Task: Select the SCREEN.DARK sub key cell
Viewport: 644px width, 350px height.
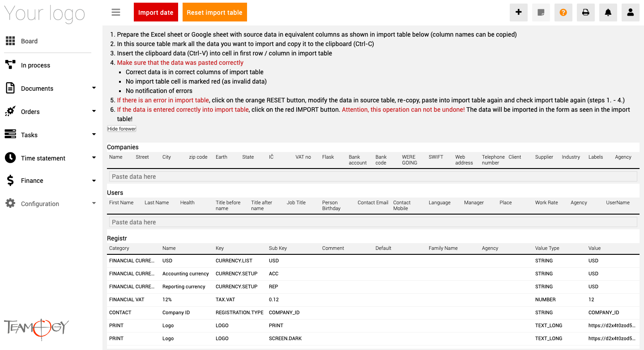Action: pos(286,338)
